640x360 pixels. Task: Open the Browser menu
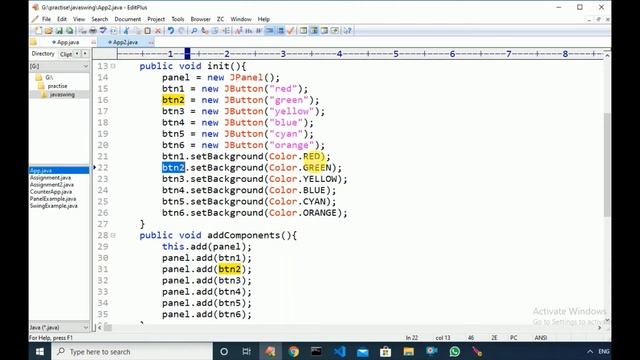[x=200, y=19]
